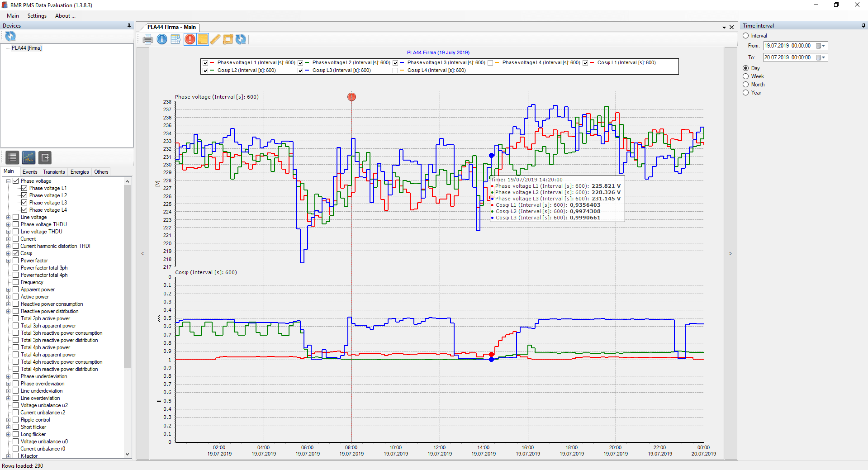The height and width of the screenshot is (470, 868).
Task: Export data with table arrow icon
Action: [176, 39]
